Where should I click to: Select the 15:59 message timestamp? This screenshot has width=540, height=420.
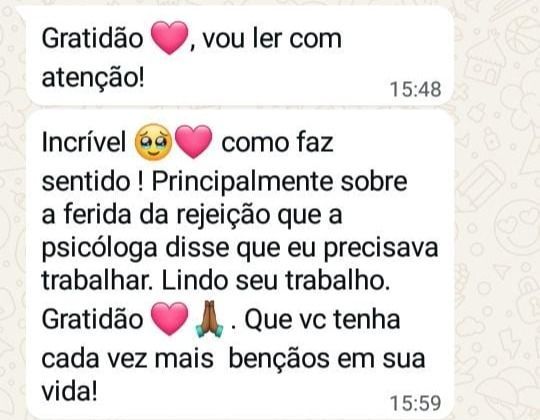(415, 403)
